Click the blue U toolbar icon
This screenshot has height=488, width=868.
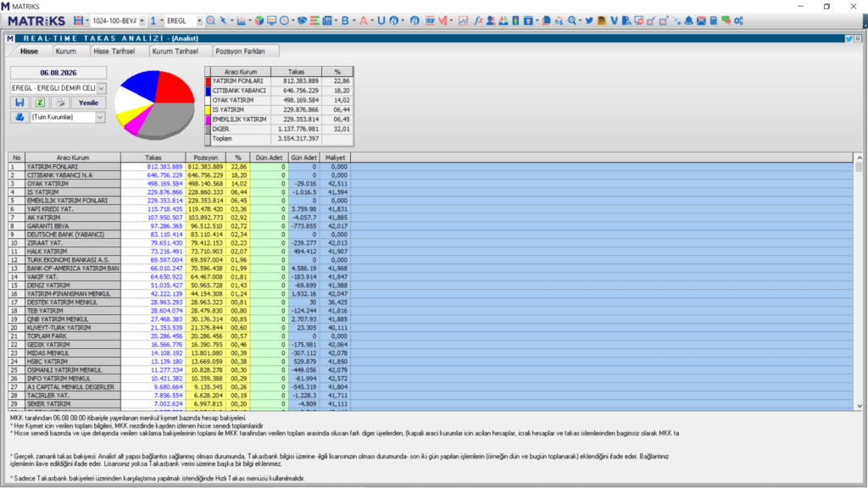click(381, 20)
